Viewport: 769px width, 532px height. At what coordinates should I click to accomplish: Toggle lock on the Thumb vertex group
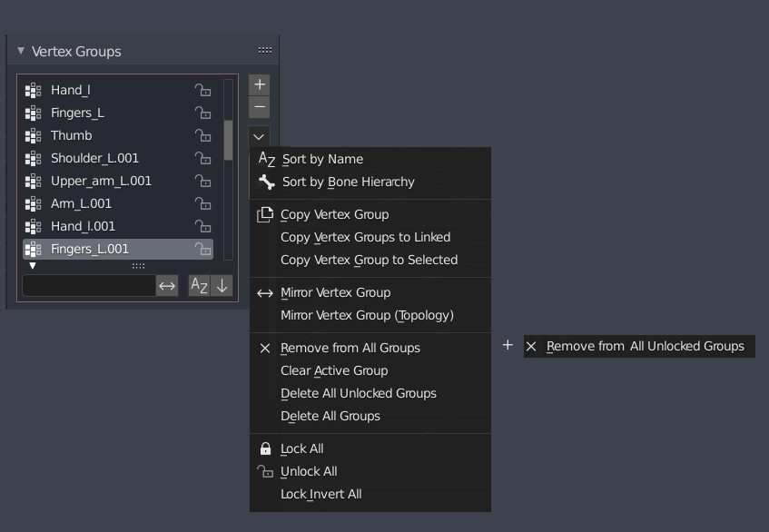coord(202,136)
